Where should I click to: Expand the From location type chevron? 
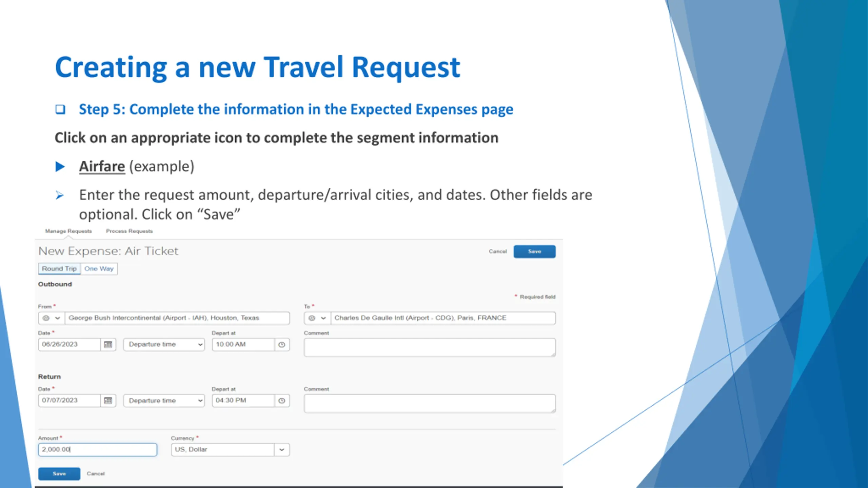click(x=58, y=318)
